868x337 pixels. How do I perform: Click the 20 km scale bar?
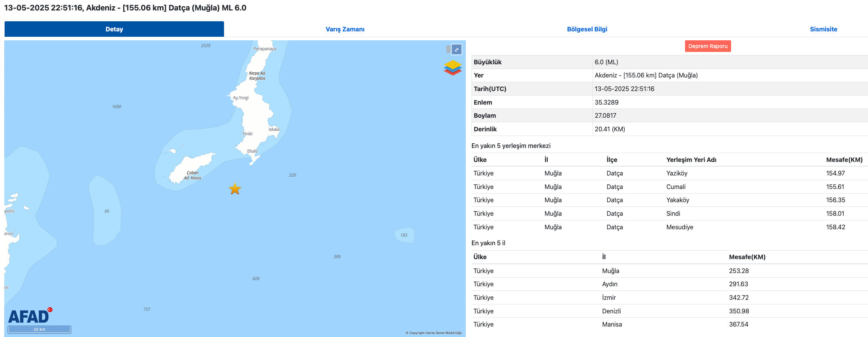coord(39,329)
